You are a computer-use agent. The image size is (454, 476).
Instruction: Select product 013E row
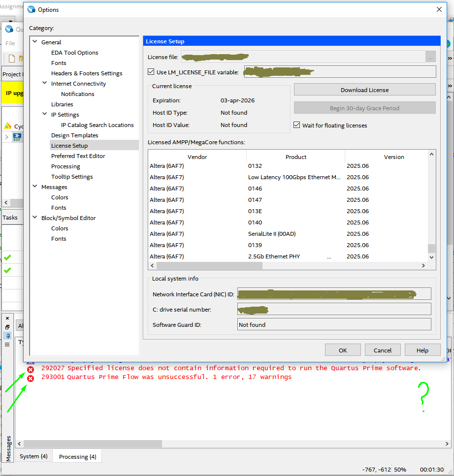point(288,211)
